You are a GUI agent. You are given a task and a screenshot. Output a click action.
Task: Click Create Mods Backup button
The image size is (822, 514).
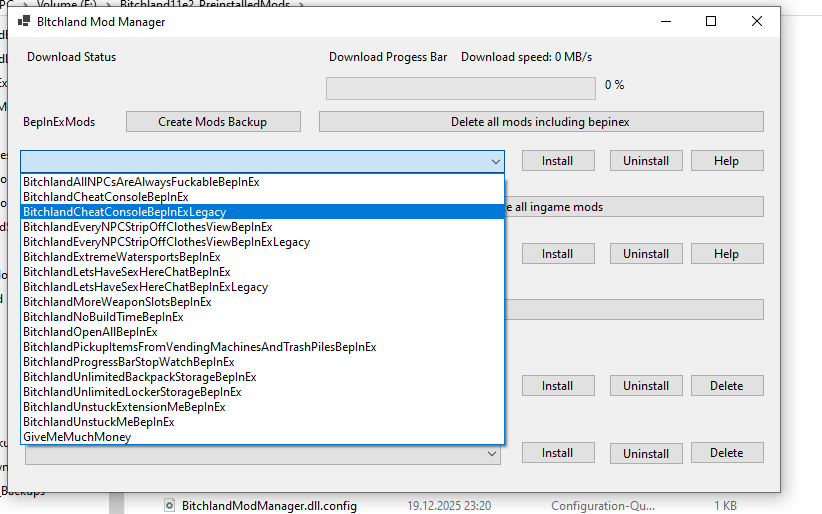pos(213,122)
